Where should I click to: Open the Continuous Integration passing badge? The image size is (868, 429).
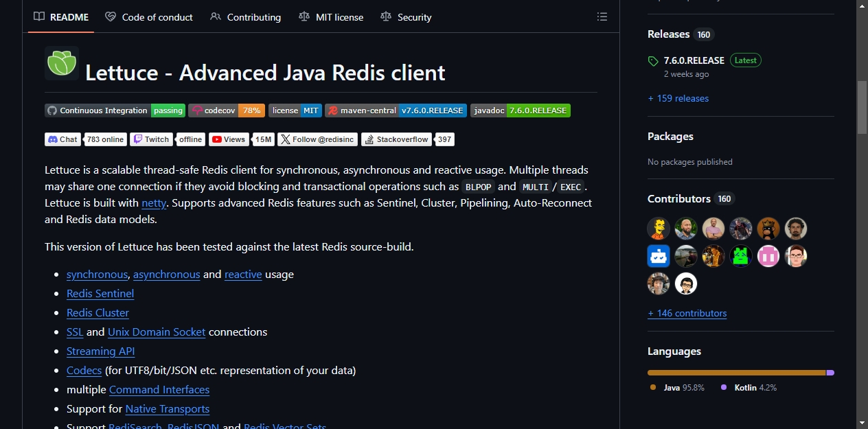pyautogui.click(x=115, y=111)
